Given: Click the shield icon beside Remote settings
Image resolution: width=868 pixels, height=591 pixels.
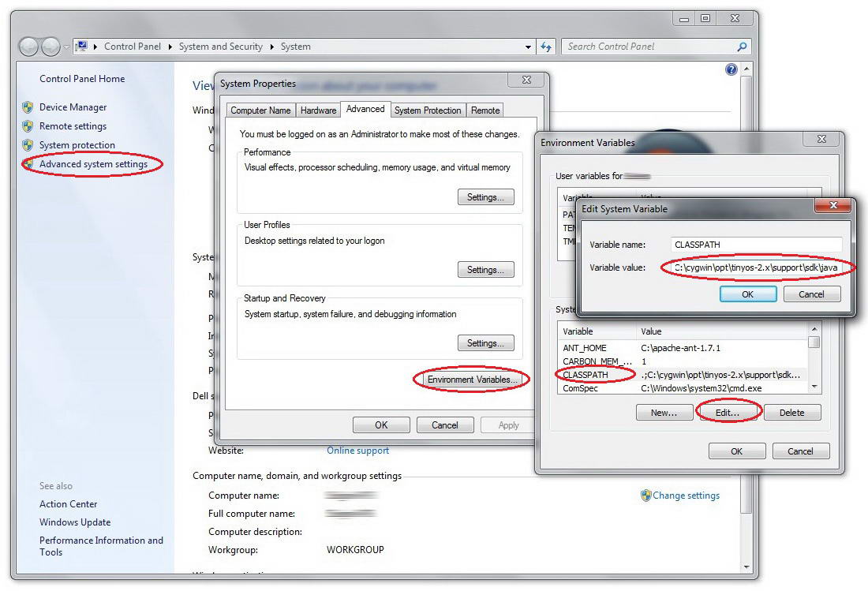Looking at the screenshot, I should (28, 126).
